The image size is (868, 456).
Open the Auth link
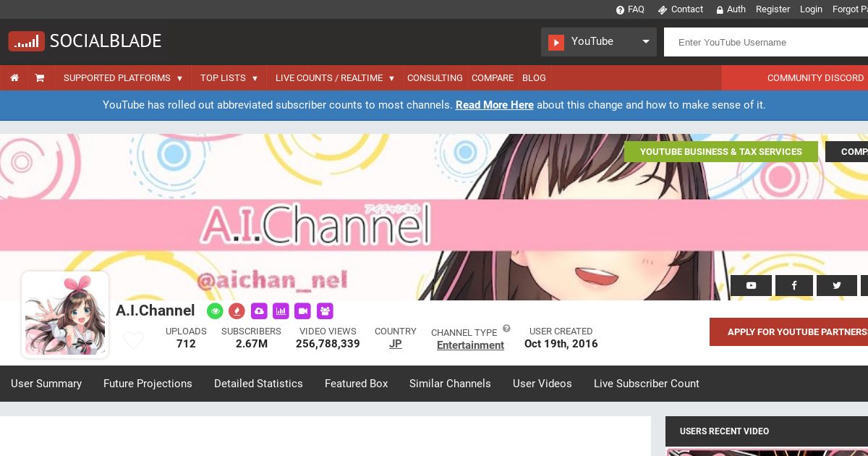point(731,9)
